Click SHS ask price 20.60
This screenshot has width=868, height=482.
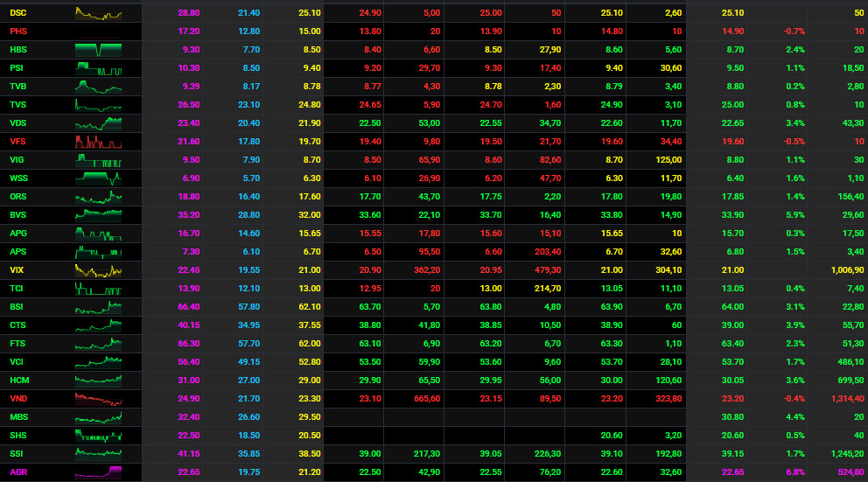tap(612, 436)
